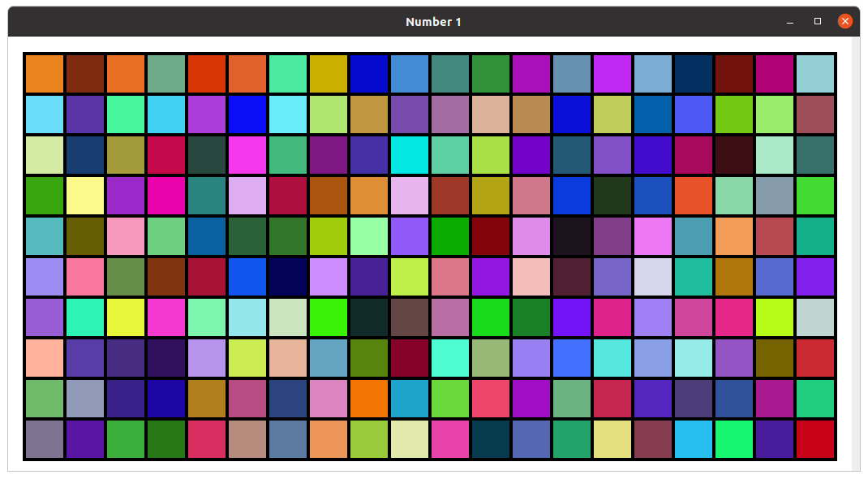Click the neon green color swatch
The width and height of the screenshot is (868, 479).
(329, 317)
